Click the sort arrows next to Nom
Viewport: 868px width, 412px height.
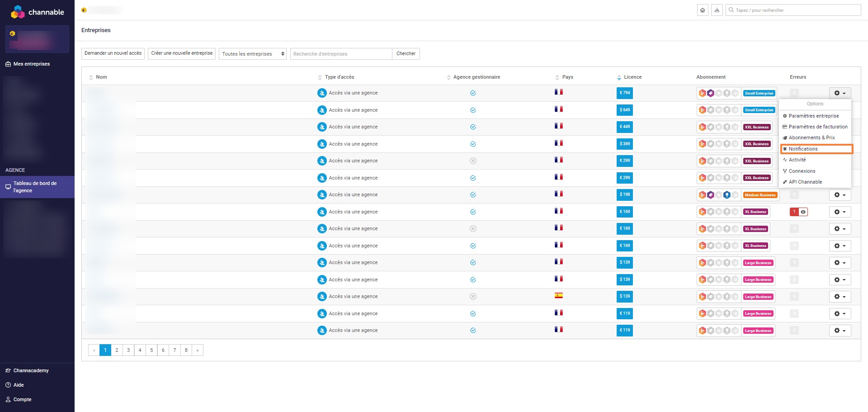coord(91,77)
